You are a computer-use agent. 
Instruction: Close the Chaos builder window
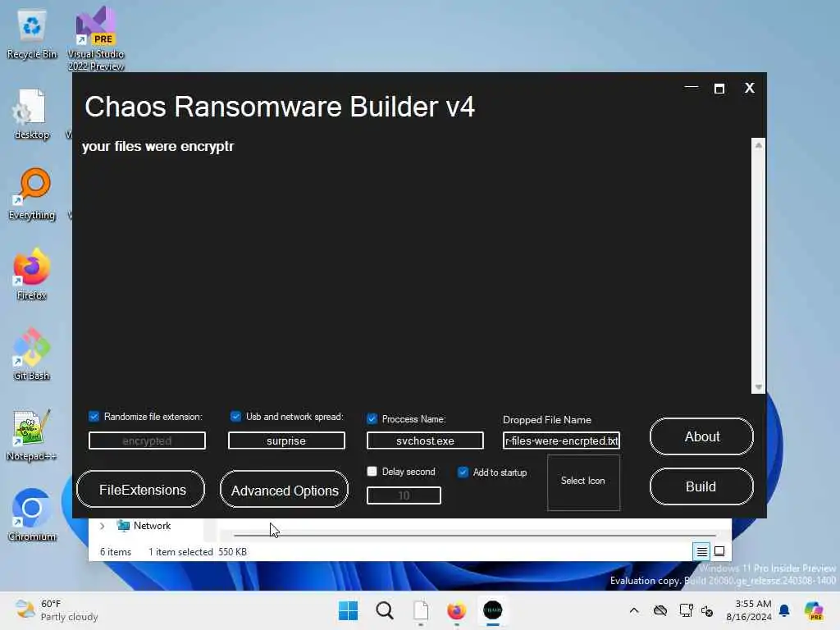750,88
